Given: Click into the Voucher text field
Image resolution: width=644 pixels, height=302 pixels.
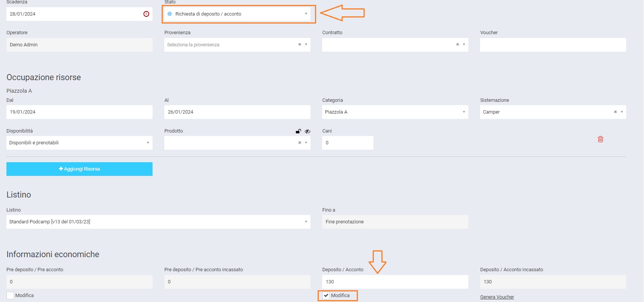Looking at the screenshot, I should [553, 45].
